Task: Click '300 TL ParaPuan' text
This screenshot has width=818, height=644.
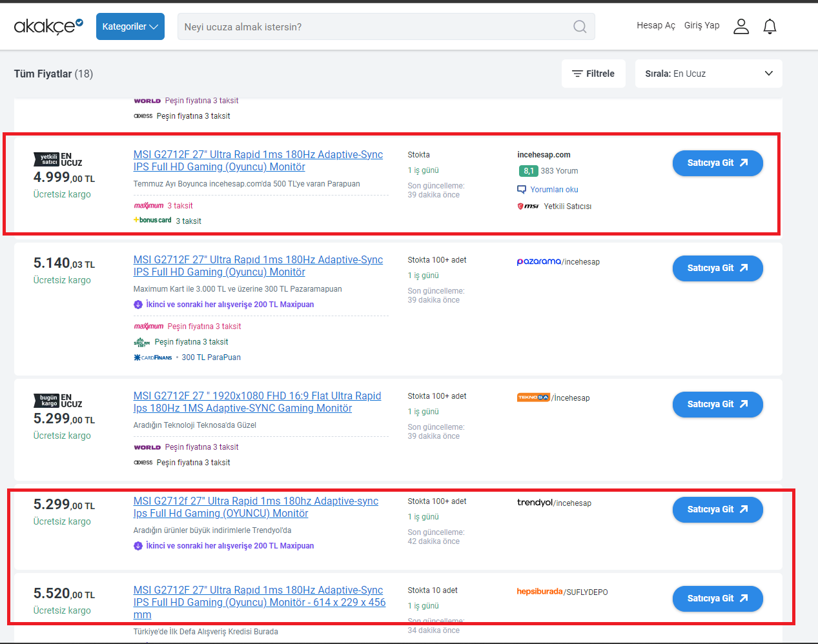Action: pos(211,357)
